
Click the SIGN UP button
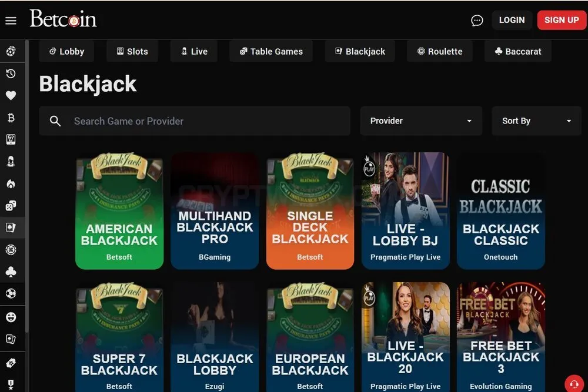coord(562,20)
